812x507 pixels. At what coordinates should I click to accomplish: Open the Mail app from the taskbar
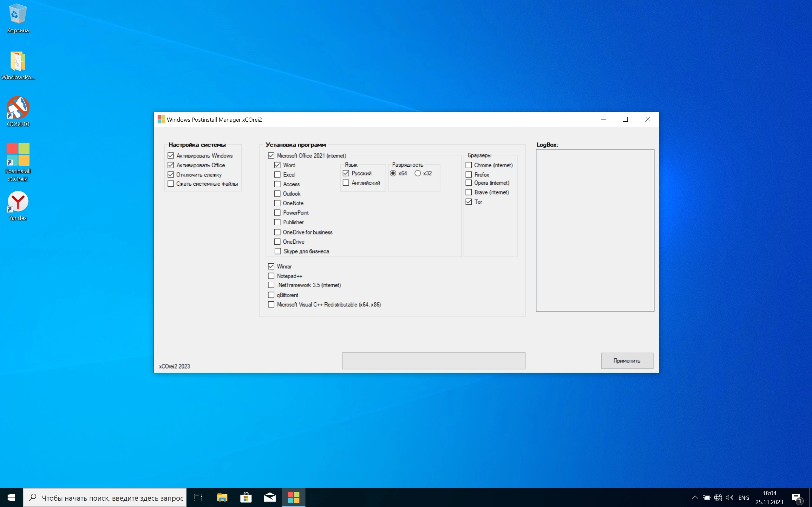tap(270, 497)
